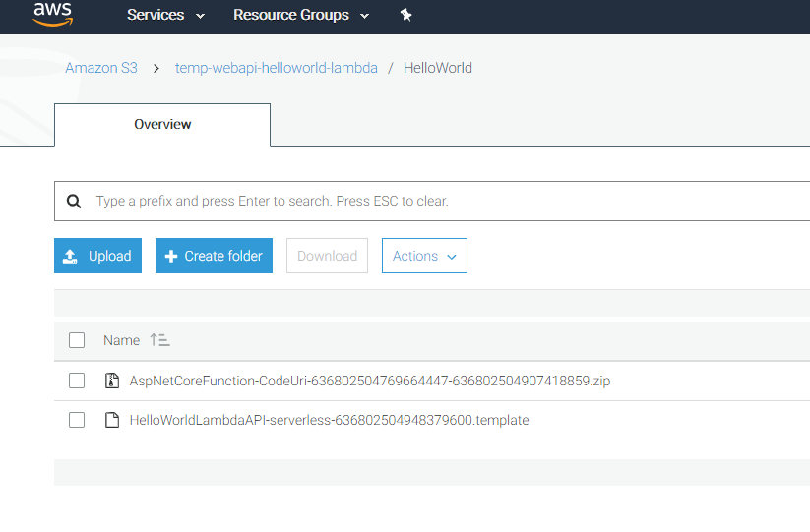This screenshot has height=532, width=810.
Task: Check the AspNetCoreFunction zip file checkbox
Action: coord(77,381)
